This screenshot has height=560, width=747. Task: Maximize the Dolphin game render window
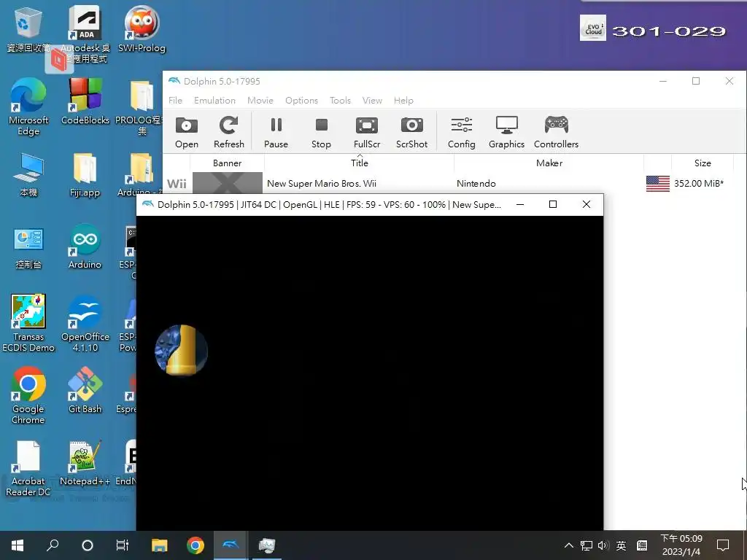pyautogui.click(x=553, y=204)
